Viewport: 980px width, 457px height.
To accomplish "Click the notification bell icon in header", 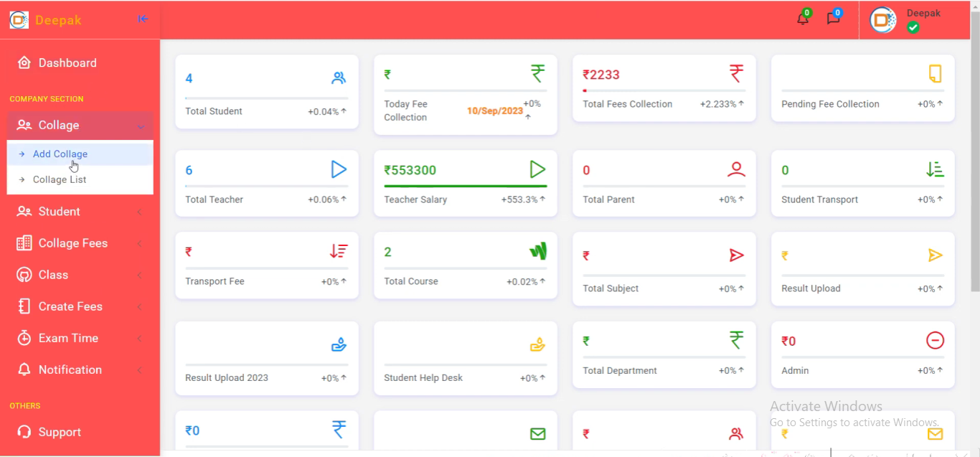I will 803,19.
